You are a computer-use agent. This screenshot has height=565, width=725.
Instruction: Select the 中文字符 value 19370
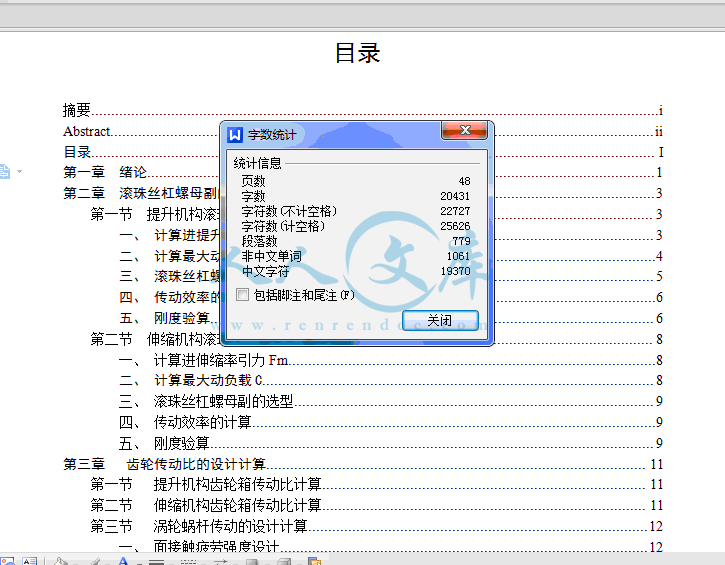point(455,271)
